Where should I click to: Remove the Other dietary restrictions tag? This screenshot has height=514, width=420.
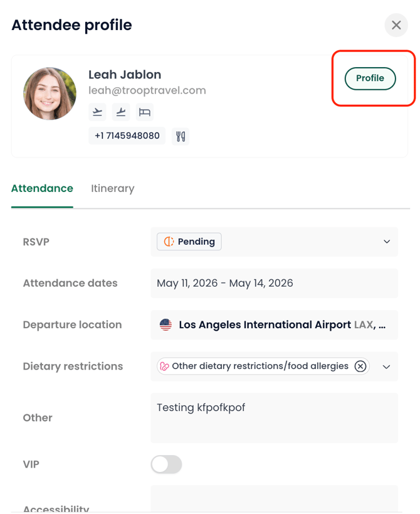click(360, 367)
